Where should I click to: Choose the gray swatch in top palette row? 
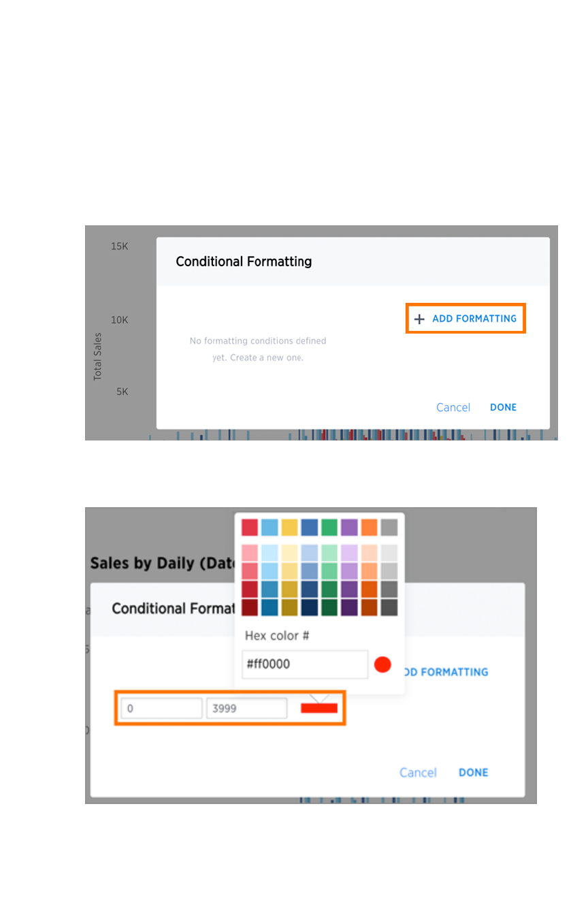[x=389, y=528]
